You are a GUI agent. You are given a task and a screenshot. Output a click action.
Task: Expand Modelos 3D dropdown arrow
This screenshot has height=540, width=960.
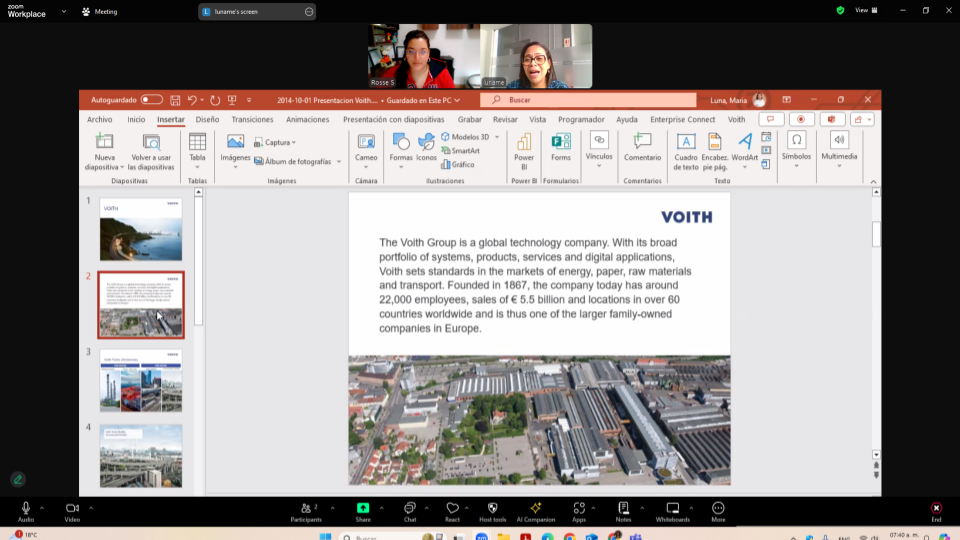click(x=497, y=137)
